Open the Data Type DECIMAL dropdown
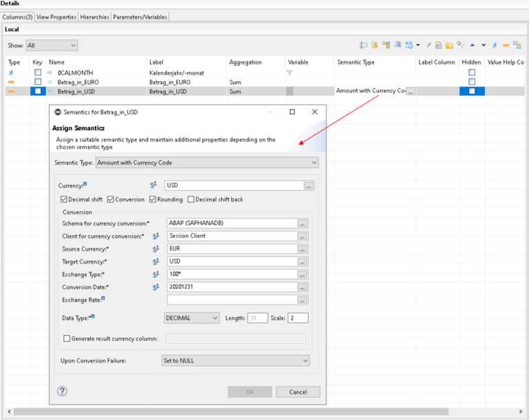 [191, 318]
